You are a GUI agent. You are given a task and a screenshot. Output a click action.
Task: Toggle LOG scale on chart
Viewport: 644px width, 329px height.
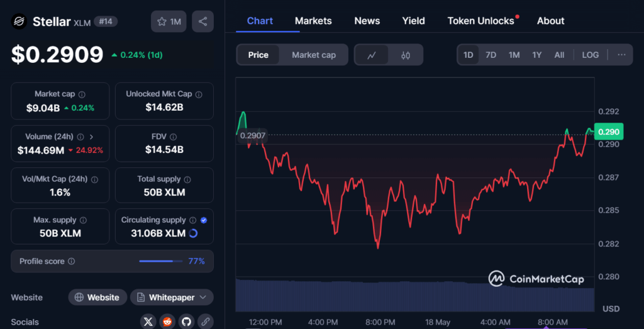590,55
